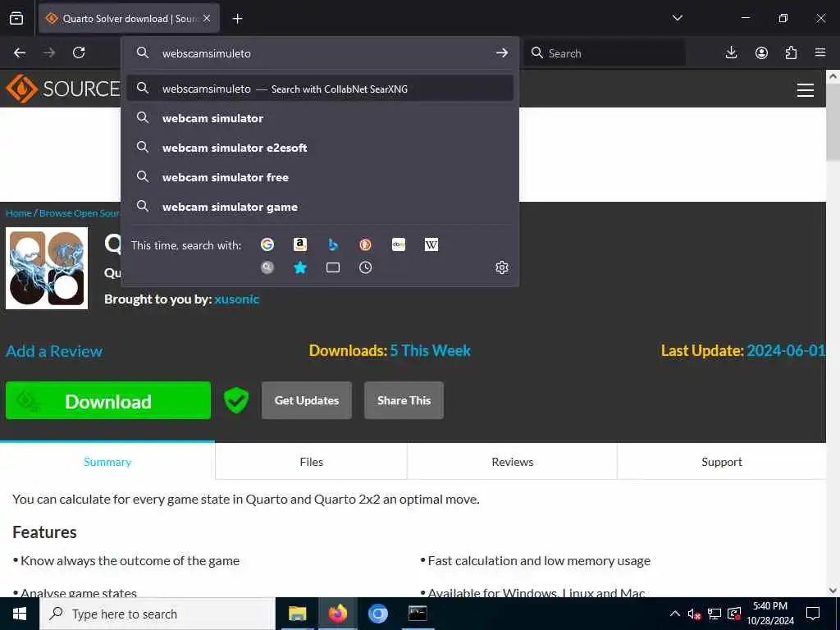Image resolution: width=840 pixels, height=630 pixels.
Task: Click 'Type here to search' taskbar box
Action: [x=157, y=614]
